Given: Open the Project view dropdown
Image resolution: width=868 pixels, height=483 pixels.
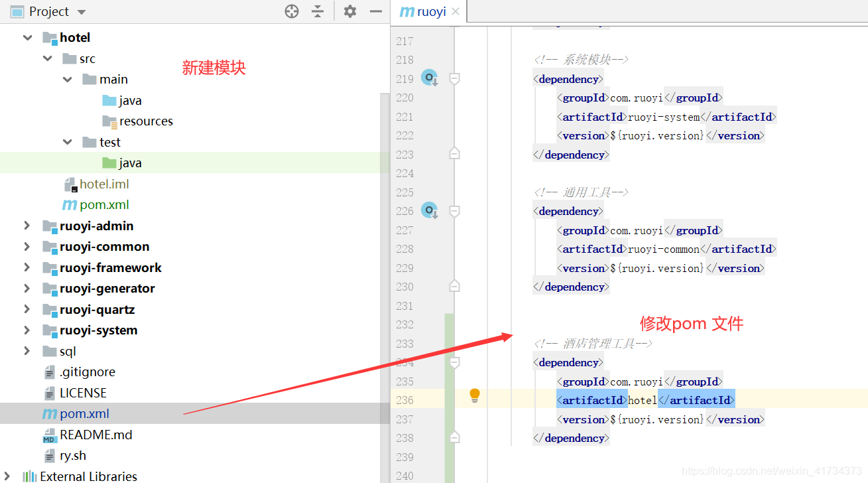Looking at the screenshot, I should click(82, 12).
